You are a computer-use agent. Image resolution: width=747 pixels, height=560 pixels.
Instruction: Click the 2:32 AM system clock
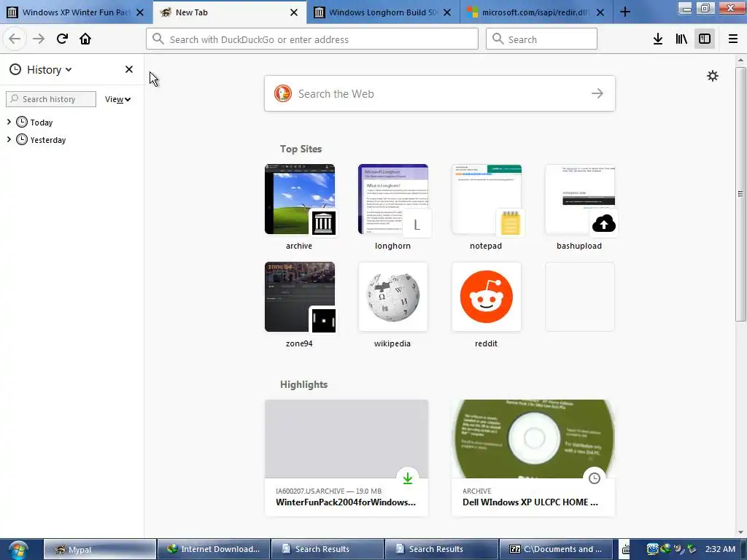coord(720,549)
